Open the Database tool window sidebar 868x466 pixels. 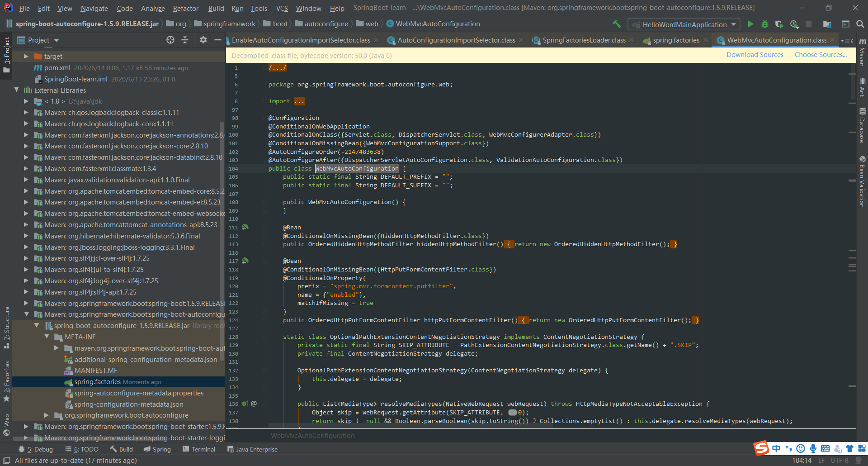(862, 125)
